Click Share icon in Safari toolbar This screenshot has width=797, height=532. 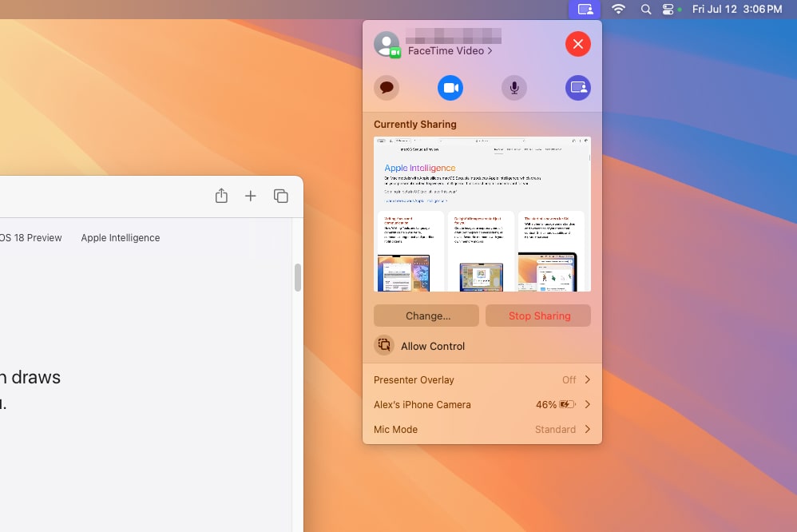pos(221,196)
